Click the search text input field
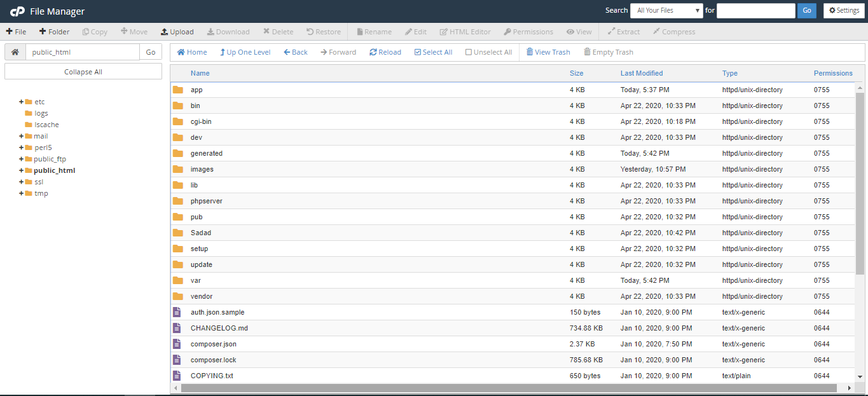 coord(755,11)
